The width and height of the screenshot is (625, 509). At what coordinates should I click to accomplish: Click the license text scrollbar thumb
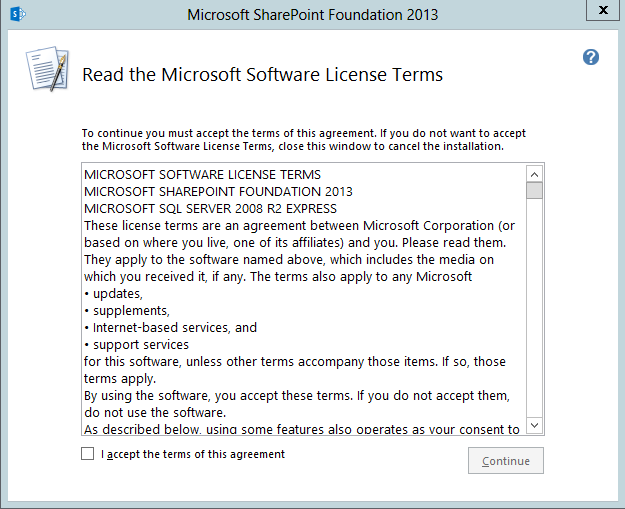pyautogui.click(x=535, y=190)
